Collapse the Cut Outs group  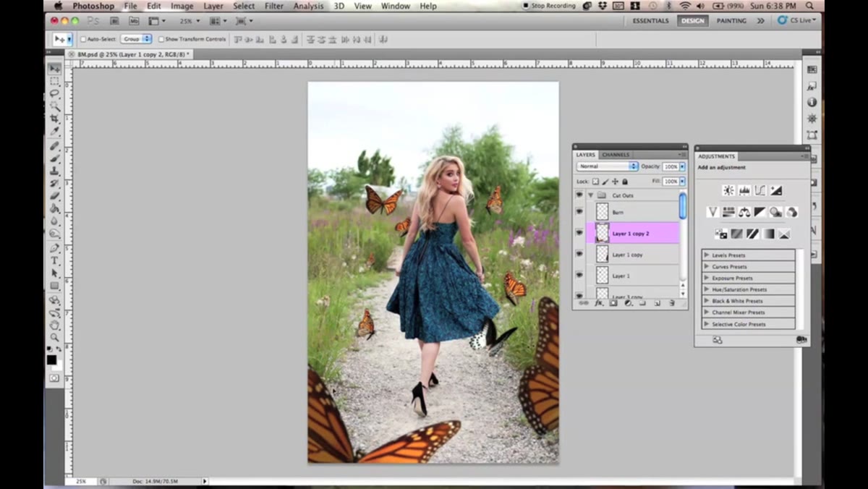pos(590,195)
